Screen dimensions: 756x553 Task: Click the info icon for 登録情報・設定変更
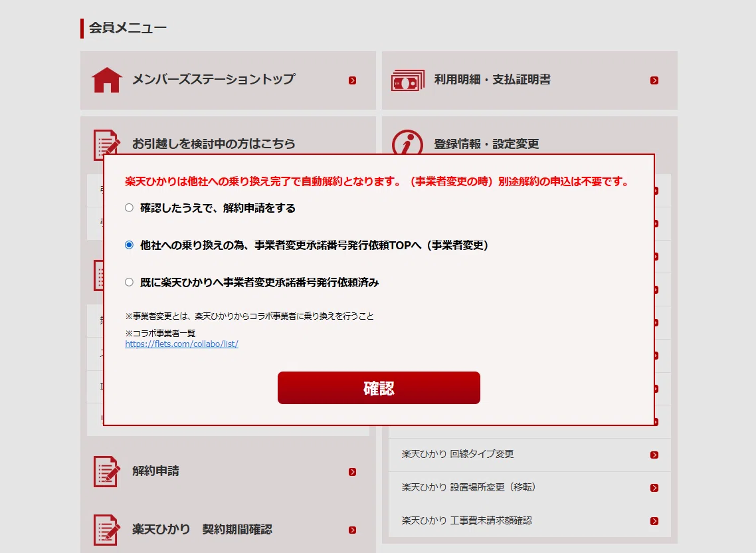coord(407,142)
